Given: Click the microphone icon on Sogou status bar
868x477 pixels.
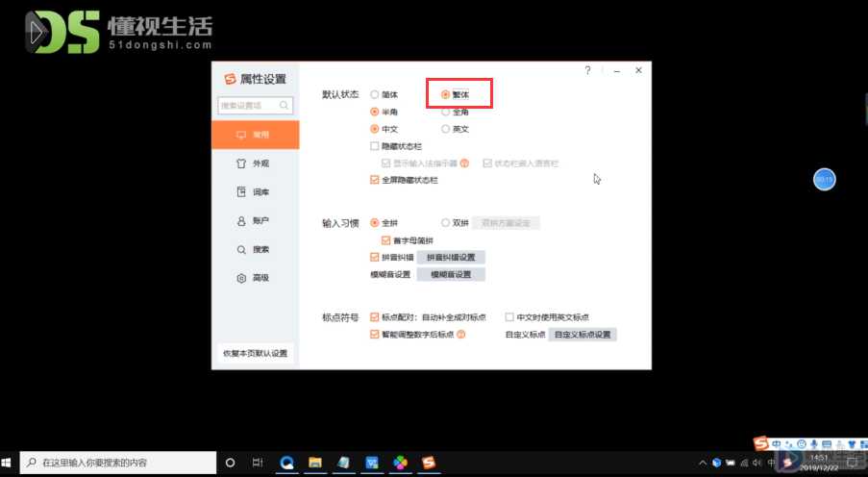Looking at the screenshot, I should point(813,443).
